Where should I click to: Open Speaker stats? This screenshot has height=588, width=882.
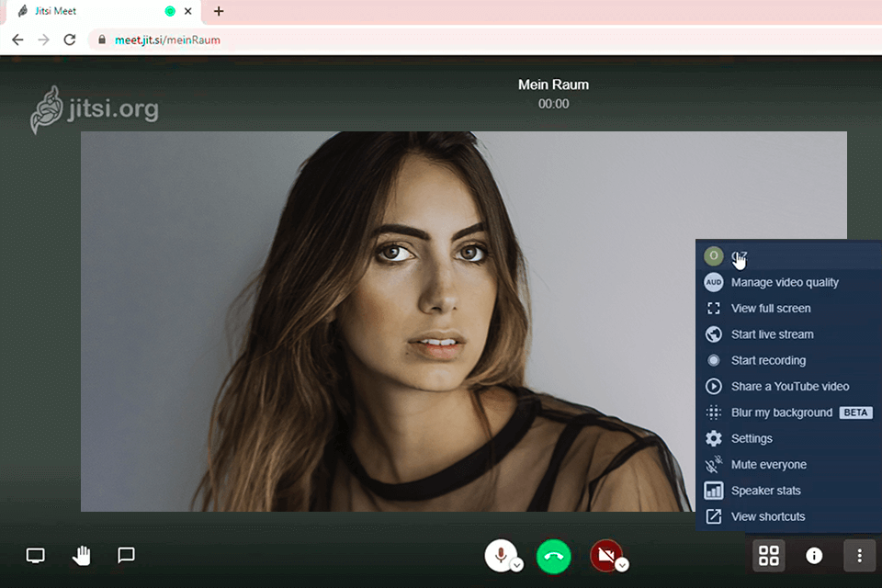[788, 490]
